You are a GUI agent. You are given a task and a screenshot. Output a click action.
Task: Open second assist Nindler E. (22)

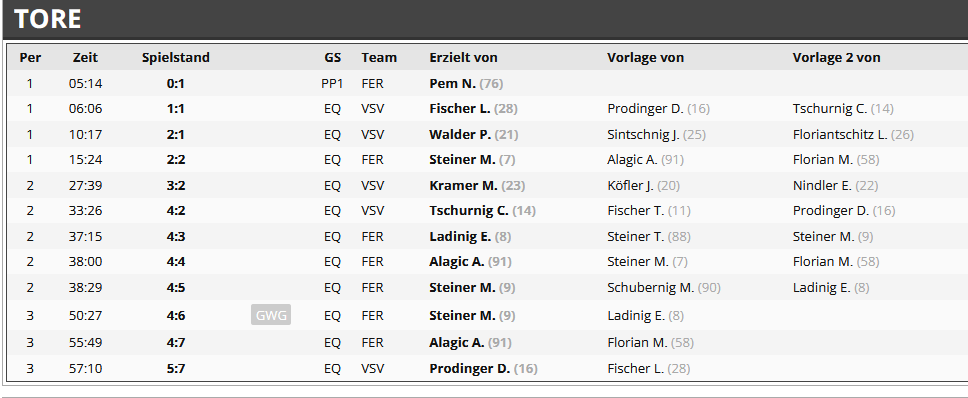click(x=835, y=185)
